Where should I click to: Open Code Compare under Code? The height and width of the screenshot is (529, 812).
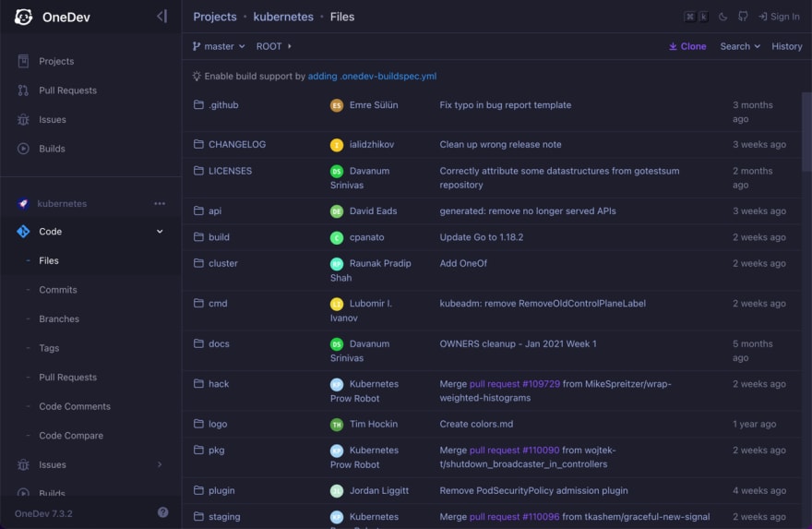(x=71, y=436)
